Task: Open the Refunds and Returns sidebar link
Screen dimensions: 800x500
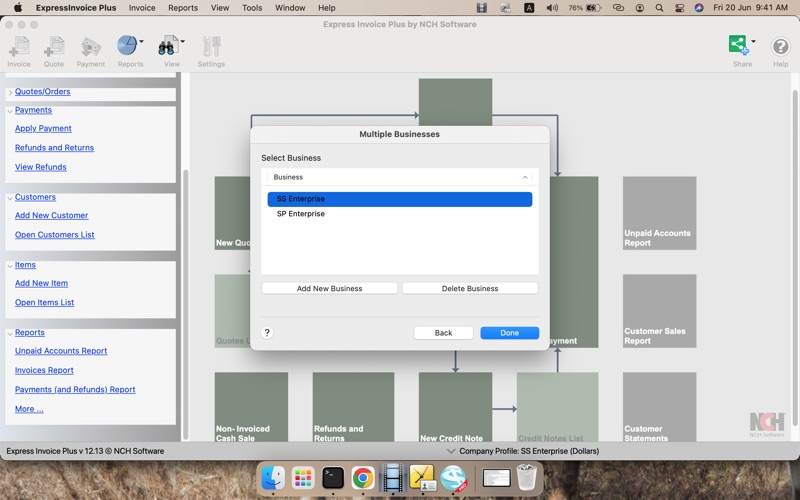Action: [55, 148]
